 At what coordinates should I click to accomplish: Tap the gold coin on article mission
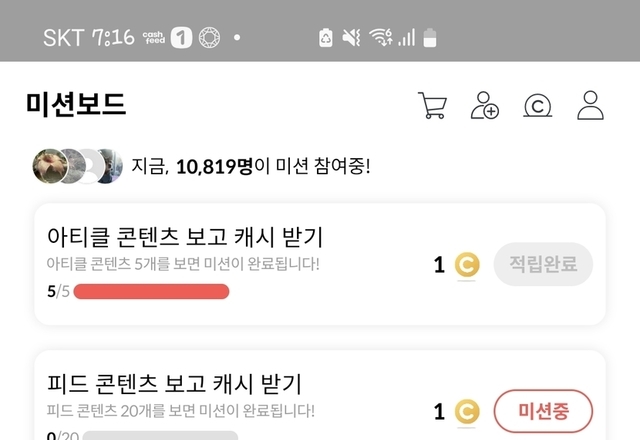point(467,265)
